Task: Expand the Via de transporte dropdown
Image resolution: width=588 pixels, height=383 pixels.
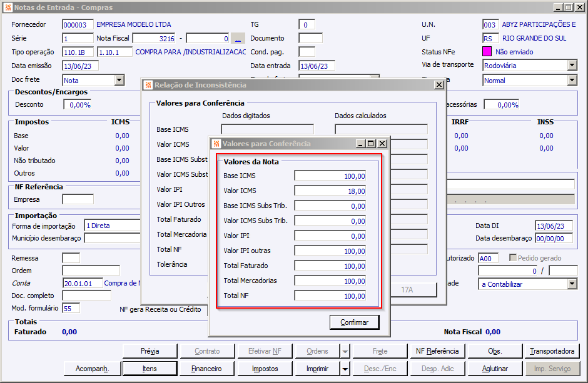Action: [x=572, y=65]
